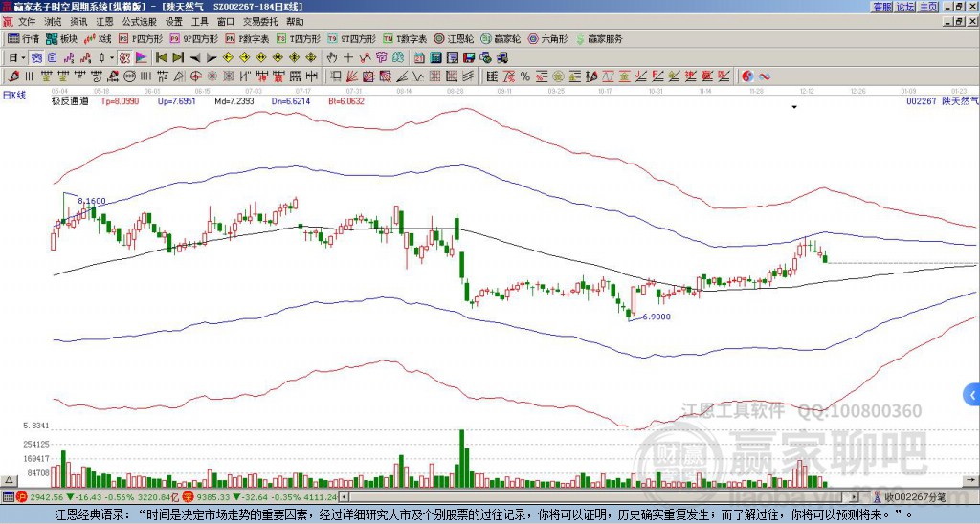This screenshot has height=524, width=980.
Task: Open the 9P四方形 tool
Action: tap(193, 38)
